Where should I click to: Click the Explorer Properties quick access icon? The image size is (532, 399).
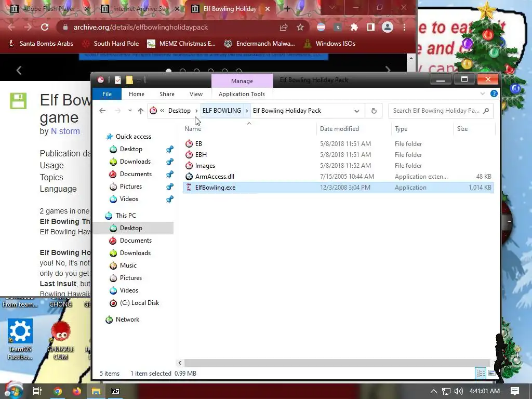[118, 80]
